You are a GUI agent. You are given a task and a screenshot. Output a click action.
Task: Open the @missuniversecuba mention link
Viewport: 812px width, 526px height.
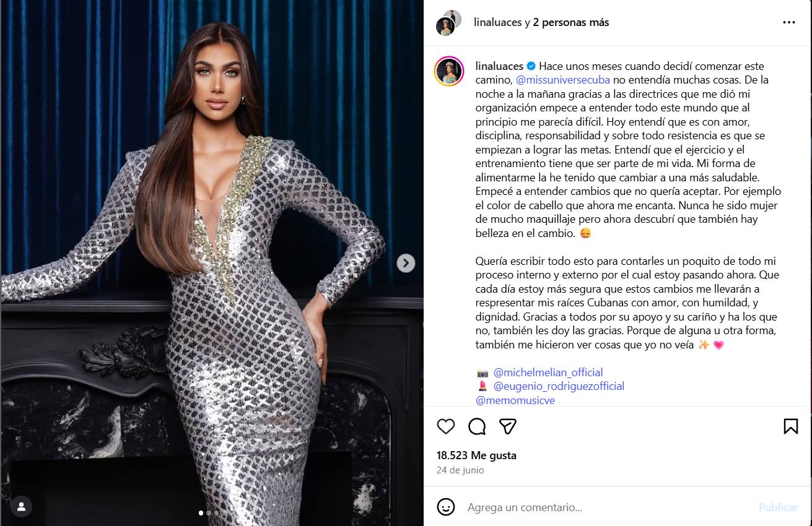(562, 80)
